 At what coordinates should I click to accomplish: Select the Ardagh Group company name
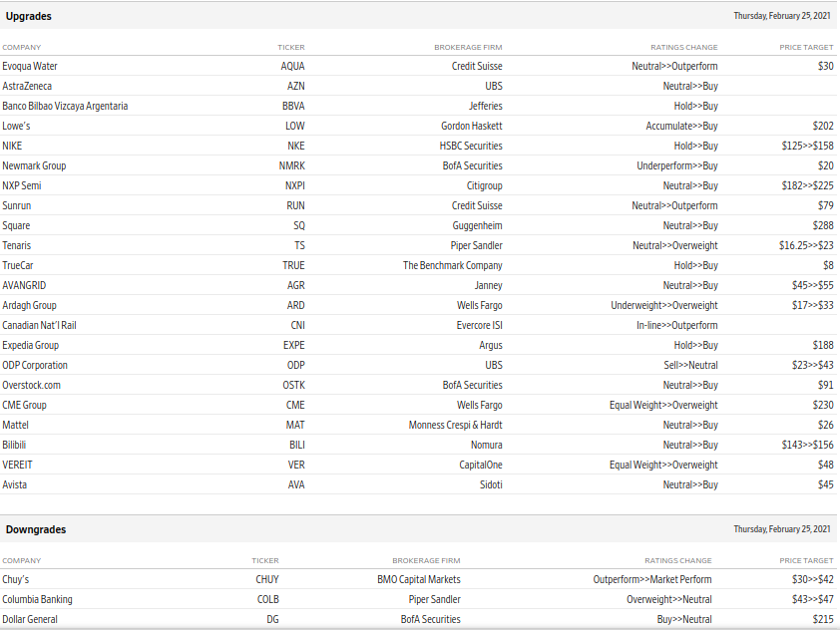[x=29, y=305]
